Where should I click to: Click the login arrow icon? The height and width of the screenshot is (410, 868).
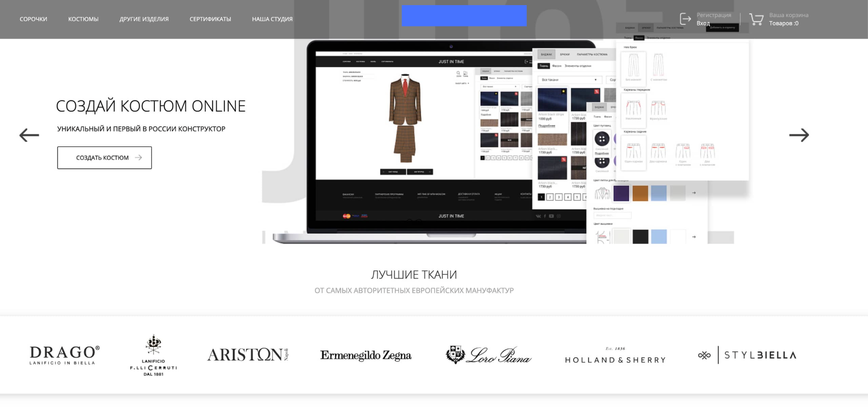pyautogui.click(x=685, y=19)
